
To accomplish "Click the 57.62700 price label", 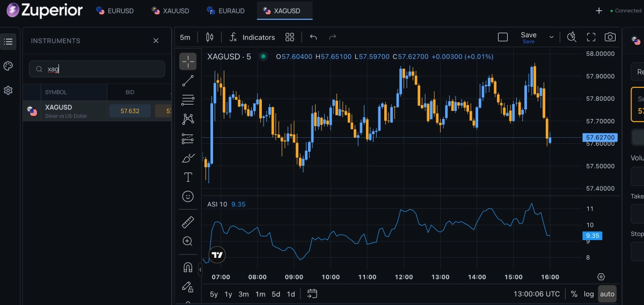I will click(600, 138).
